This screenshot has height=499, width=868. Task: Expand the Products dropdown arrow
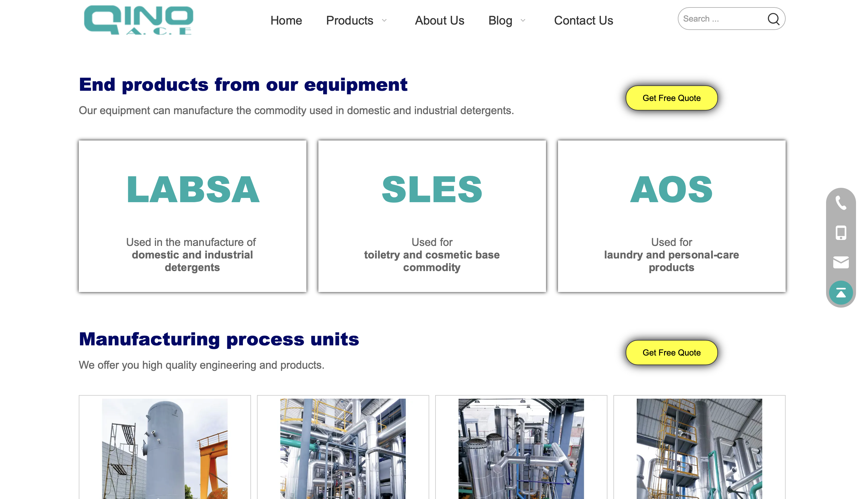[x=384, y=21]
